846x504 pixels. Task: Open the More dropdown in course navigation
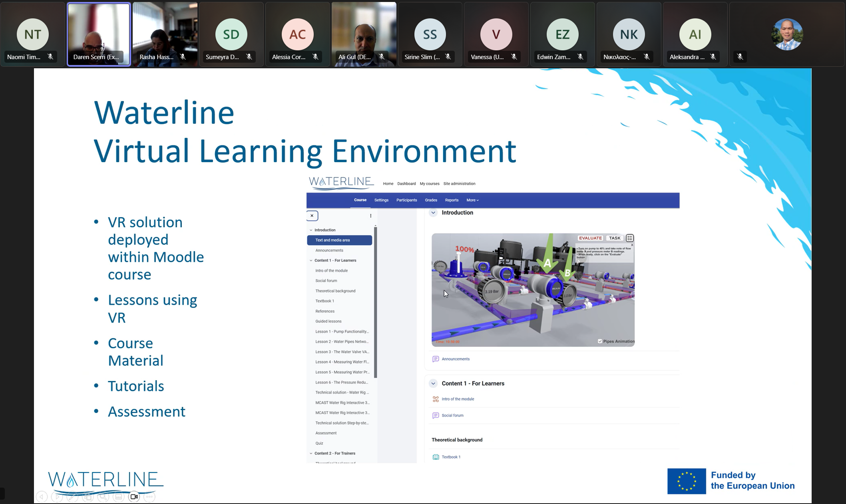pyautogui.click(x=472, y=200)
